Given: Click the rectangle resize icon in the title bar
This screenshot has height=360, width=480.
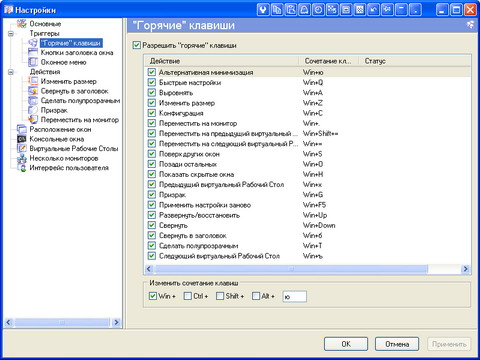Looking at the screenshot, I should click(x=346, y=10).
